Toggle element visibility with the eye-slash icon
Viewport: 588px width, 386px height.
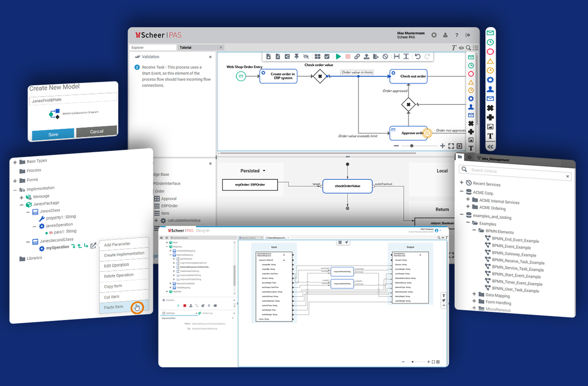click(306, 56)
